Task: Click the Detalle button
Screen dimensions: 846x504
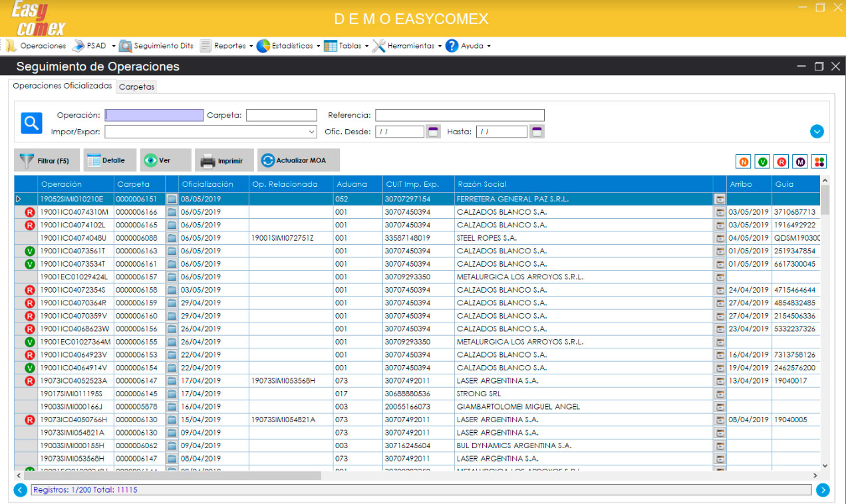Action: [x=110, y=160]
